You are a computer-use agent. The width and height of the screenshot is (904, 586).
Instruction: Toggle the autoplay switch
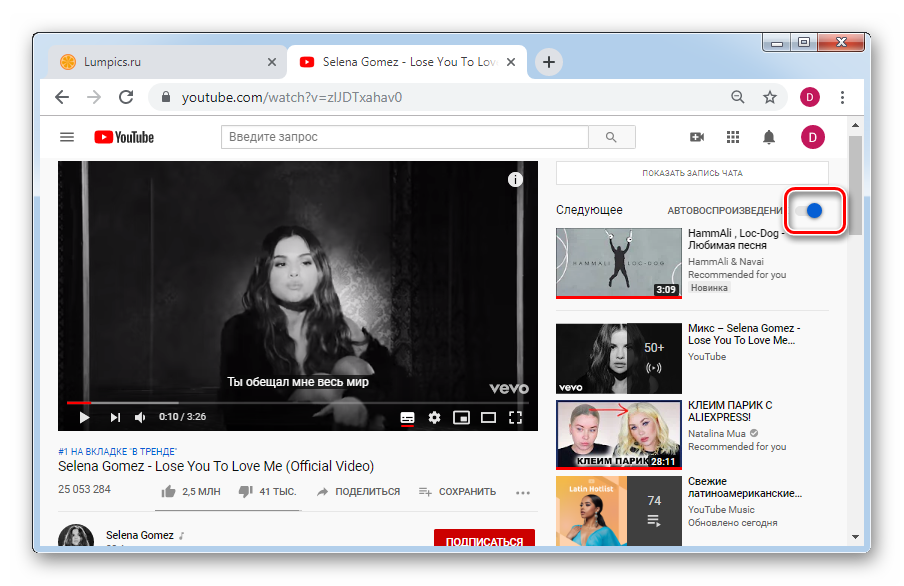point(814,211)
